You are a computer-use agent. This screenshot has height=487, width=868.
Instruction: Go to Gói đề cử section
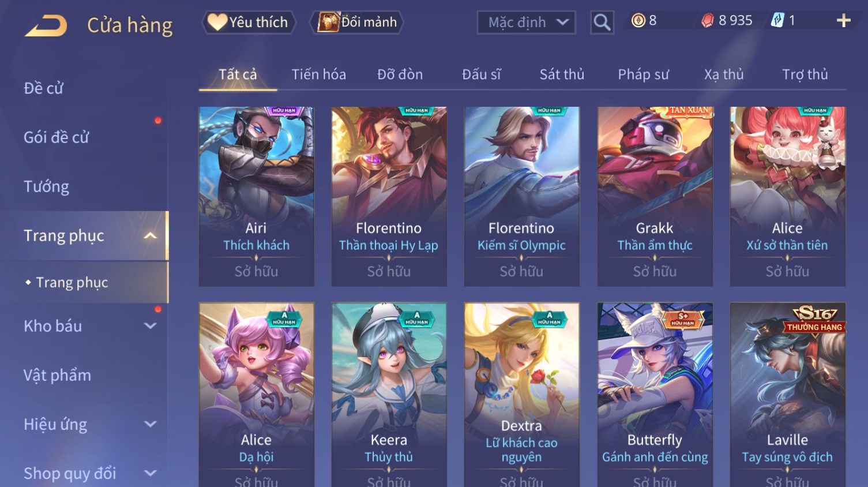[56, 137]
